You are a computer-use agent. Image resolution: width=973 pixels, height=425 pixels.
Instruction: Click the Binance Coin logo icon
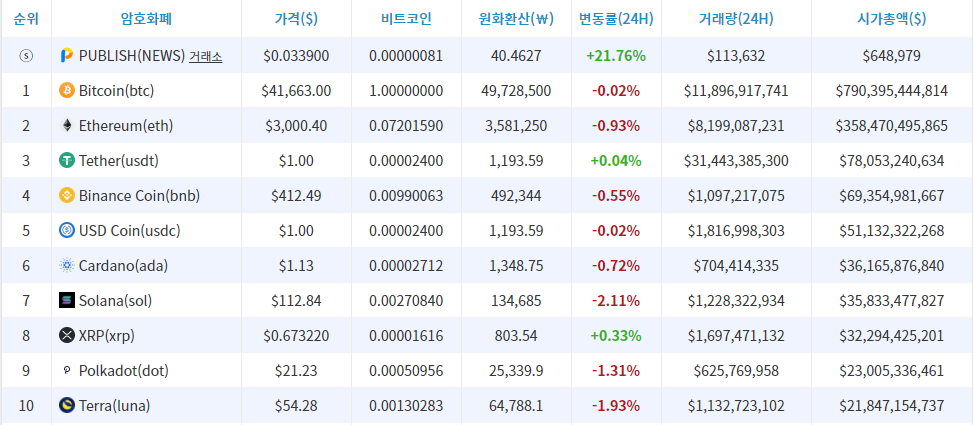[66, 196]
